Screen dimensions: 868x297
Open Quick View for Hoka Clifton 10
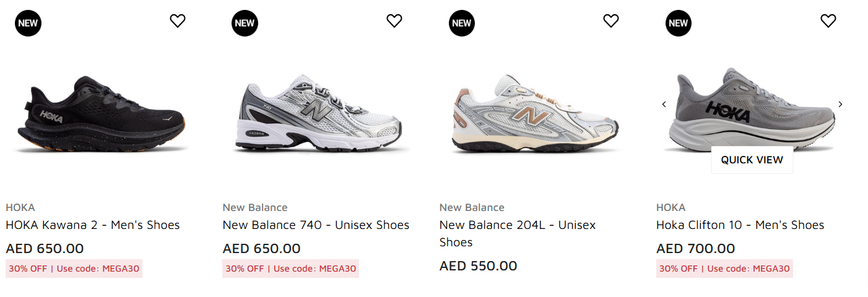coord(752,160)
